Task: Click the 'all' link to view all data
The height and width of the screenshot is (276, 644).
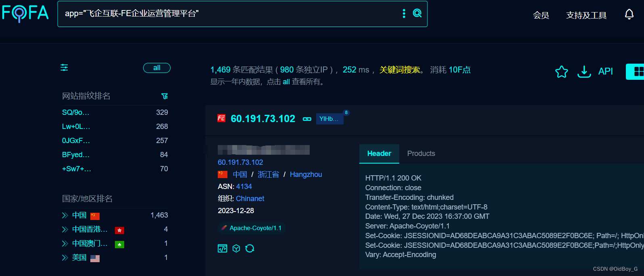Action: [286, 82]
